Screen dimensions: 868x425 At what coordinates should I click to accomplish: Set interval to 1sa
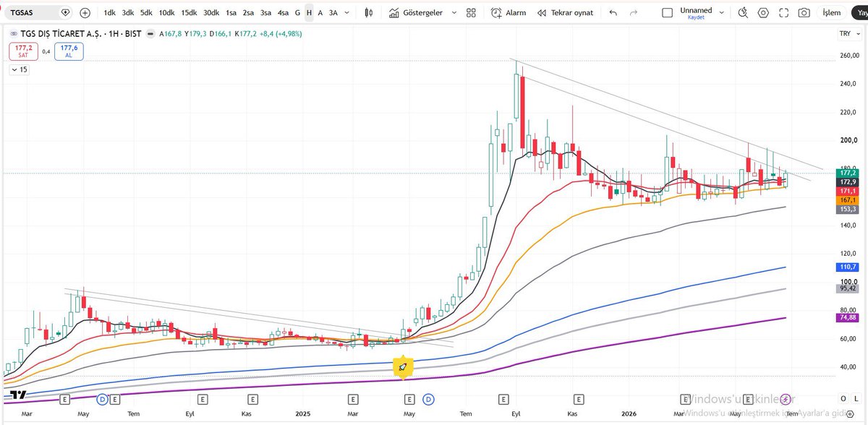click(231, 12)
